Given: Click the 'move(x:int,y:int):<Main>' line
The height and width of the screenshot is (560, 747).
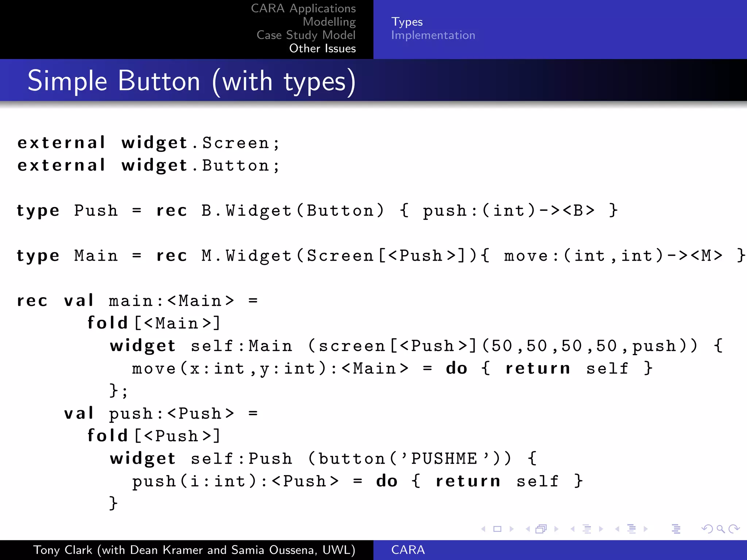Looking at the screenshot, I should 392,369.
